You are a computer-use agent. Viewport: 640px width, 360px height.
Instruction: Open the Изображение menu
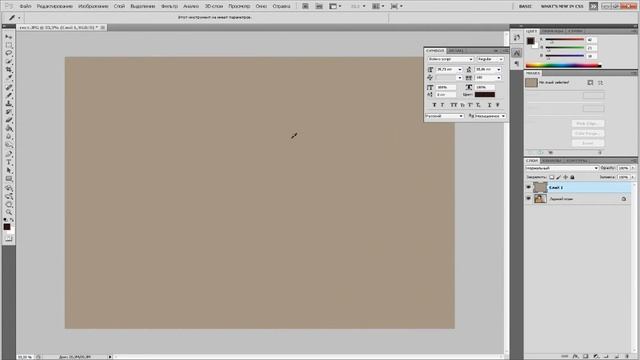93,6
